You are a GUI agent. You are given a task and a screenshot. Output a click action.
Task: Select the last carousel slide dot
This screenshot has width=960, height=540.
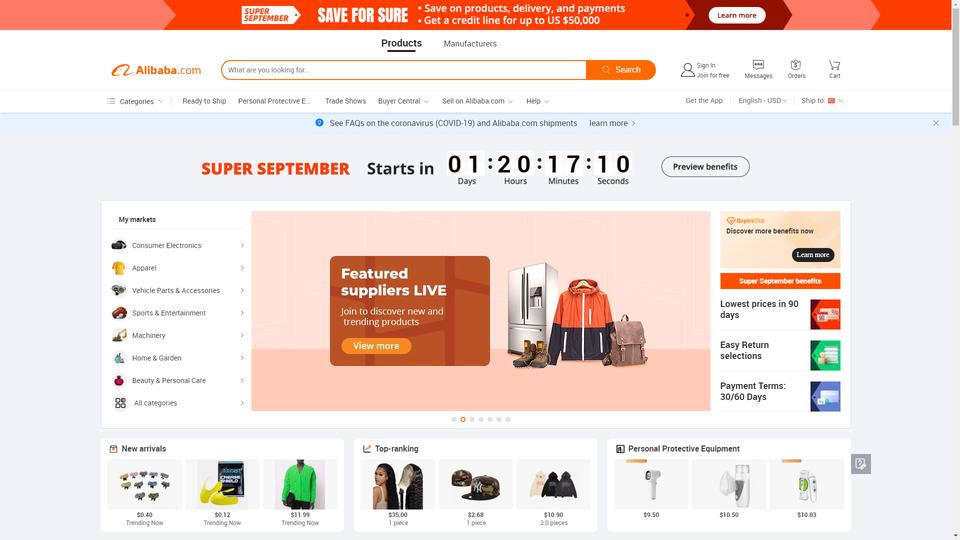pyautogui.click(x=508, y=419)
